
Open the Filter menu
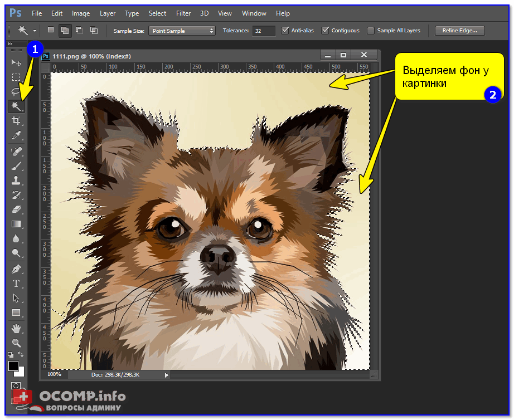pos(183,13)
